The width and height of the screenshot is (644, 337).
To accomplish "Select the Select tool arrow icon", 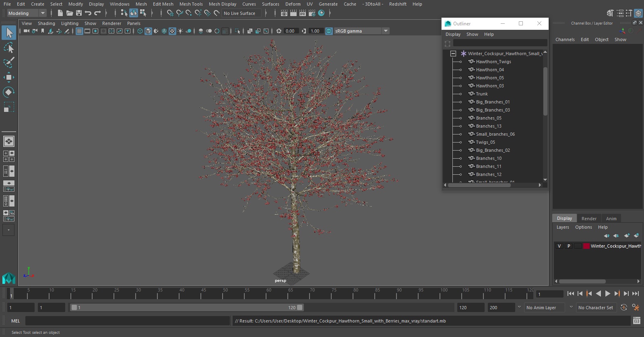I will point(9,33).
